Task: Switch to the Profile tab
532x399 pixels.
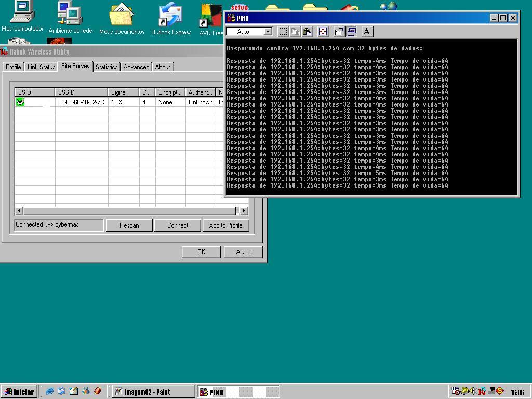Action: tap(13, 67)
